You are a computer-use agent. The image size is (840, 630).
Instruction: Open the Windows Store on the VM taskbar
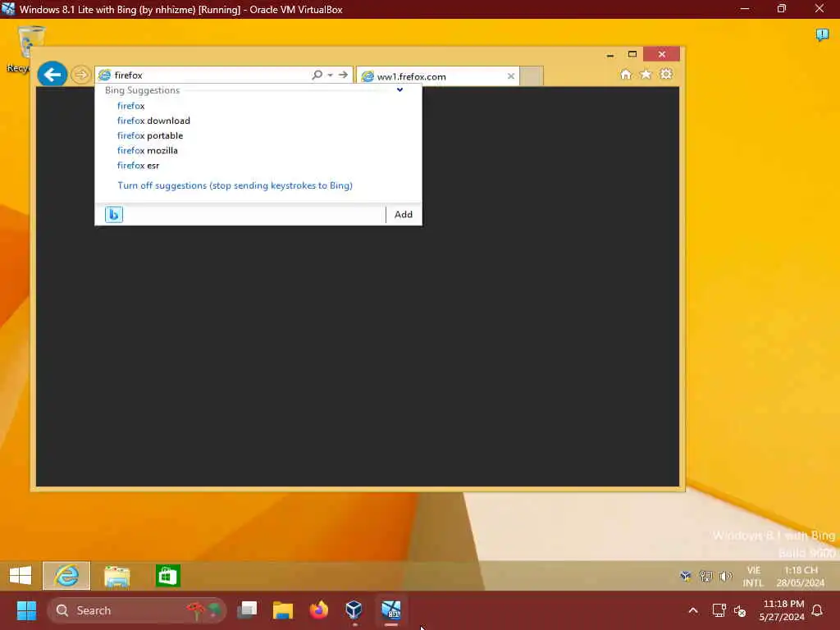click(x=167, y=576)
